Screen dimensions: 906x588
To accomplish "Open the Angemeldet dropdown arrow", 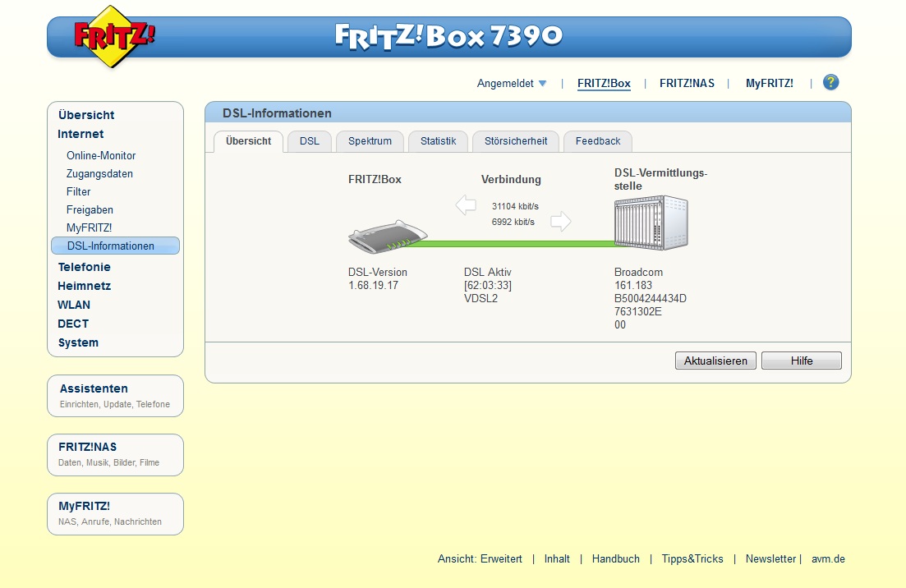I will click(543, 83).
